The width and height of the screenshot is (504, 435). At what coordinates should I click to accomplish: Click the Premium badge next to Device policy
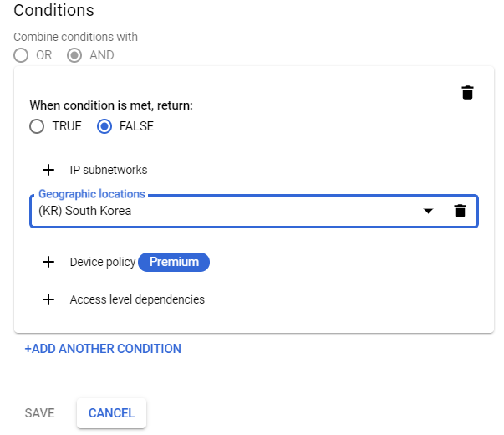pos(174,262)
